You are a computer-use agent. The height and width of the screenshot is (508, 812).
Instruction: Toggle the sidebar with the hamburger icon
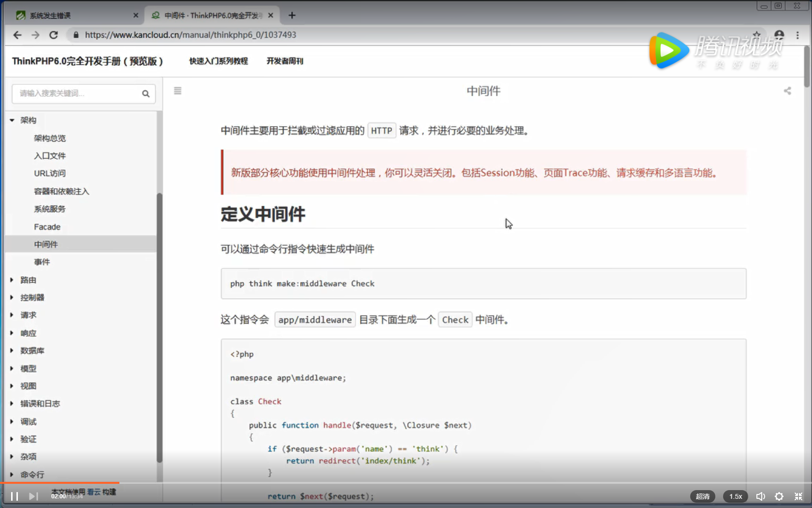178,91
